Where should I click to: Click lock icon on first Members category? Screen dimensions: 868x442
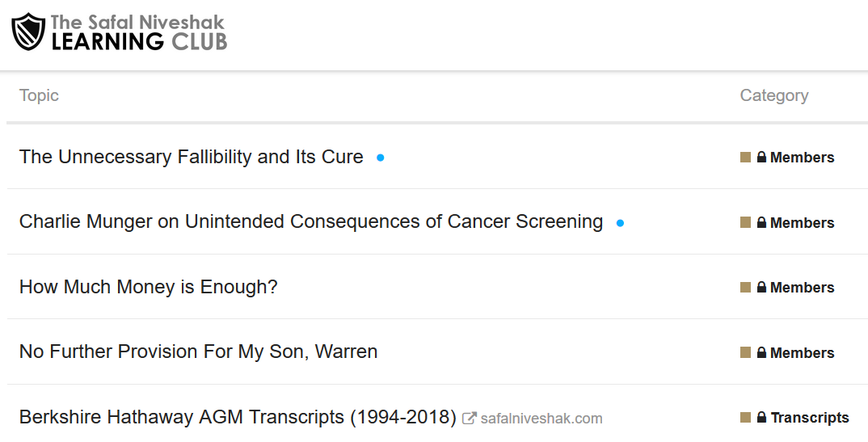click(x=761, y=157)
